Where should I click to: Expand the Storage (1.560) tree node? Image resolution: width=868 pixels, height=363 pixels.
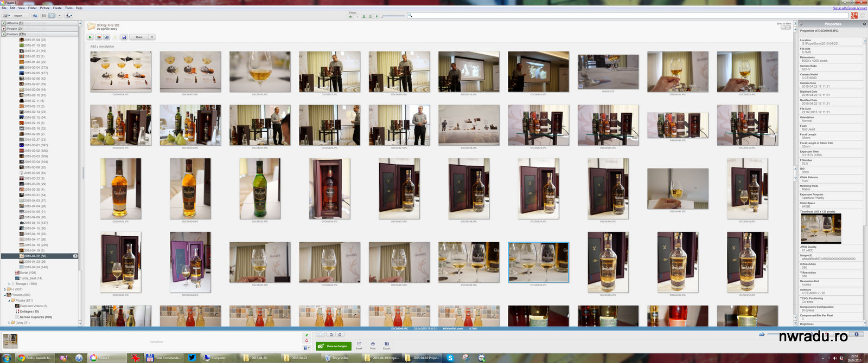(9, 284)
